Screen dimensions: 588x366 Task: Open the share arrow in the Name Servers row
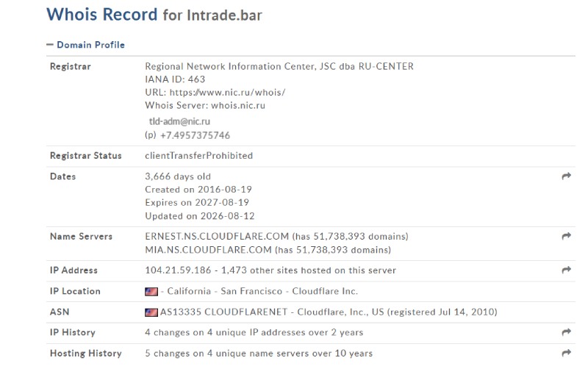tap(566, 236)
